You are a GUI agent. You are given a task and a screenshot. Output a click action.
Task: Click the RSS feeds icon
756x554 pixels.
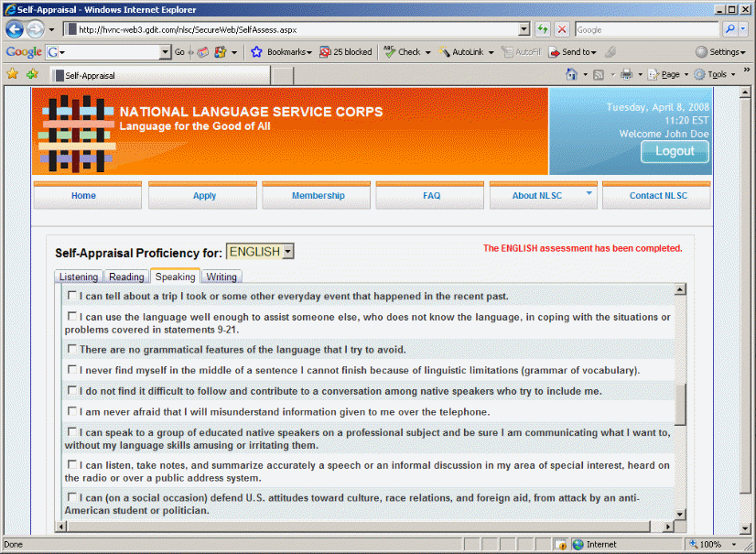(x=599, y=75)
